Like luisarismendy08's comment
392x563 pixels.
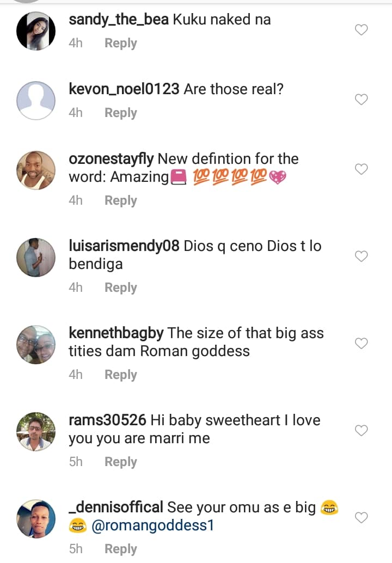coord(361,256)
